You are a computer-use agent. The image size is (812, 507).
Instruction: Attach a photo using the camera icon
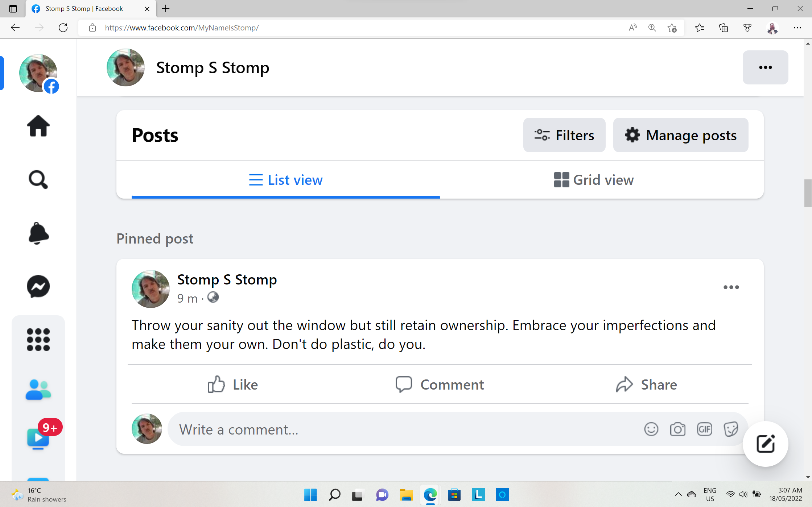click(x=677, y=429)
